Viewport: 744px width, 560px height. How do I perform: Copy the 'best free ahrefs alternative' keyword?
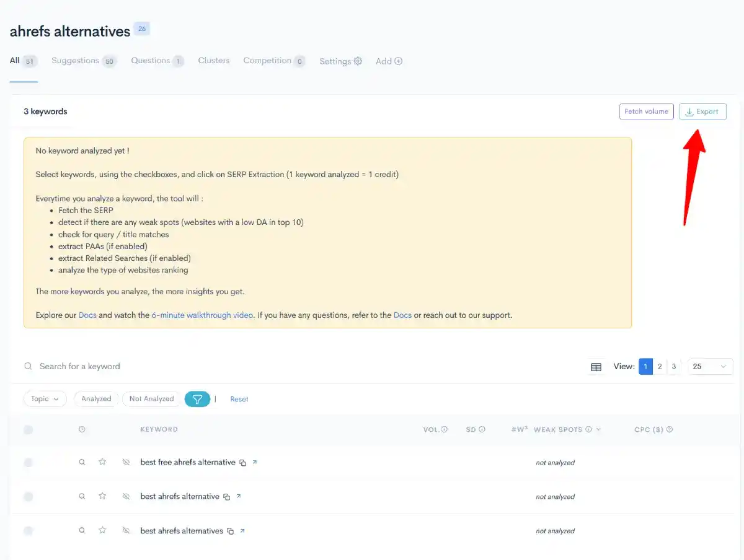pyautogui.click(x=243, y=463)
